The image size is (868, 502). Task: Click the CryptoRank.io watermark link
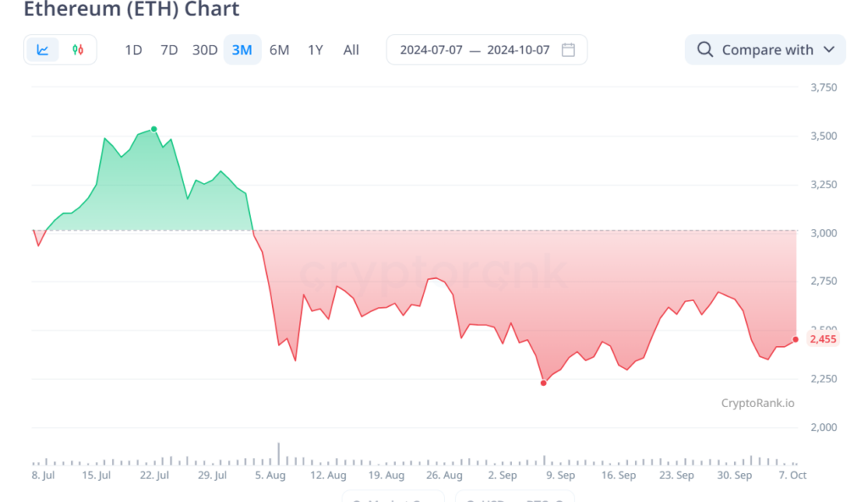[757, 404]
